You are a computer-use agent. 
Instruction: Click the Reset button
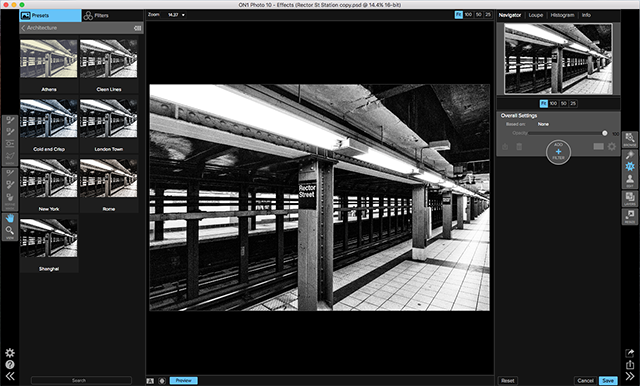click(508, 380)
